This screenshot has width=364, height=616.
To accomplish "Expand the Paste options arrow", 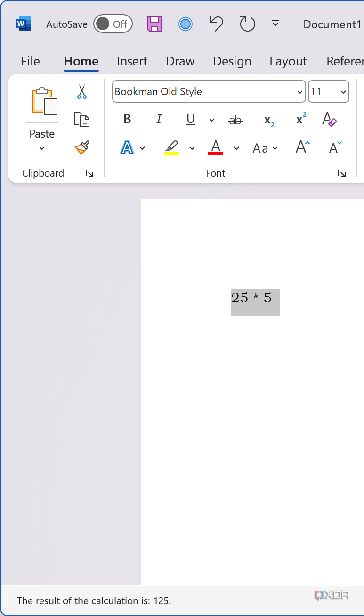I will [x=42, y=148].
